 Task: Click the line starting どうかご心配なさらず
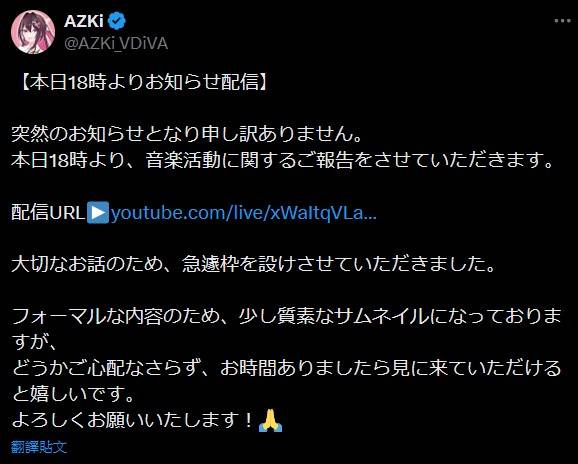(x=286, y=368)
